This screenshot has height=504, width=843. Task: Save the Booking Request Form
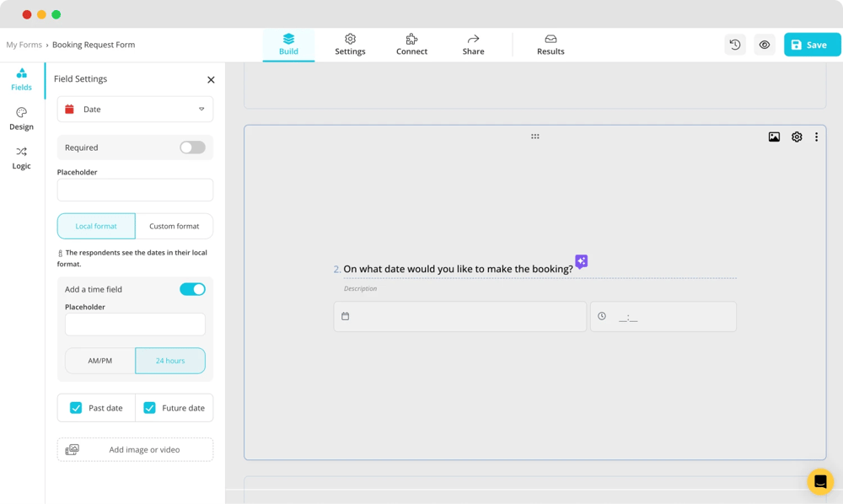tap(811, 44)
